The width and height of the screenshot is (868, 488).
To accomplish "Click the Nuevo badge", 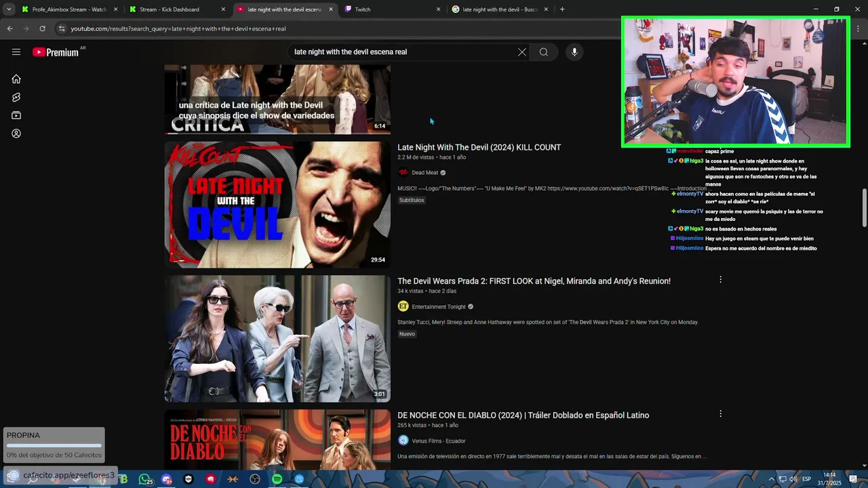I will 407,334.
